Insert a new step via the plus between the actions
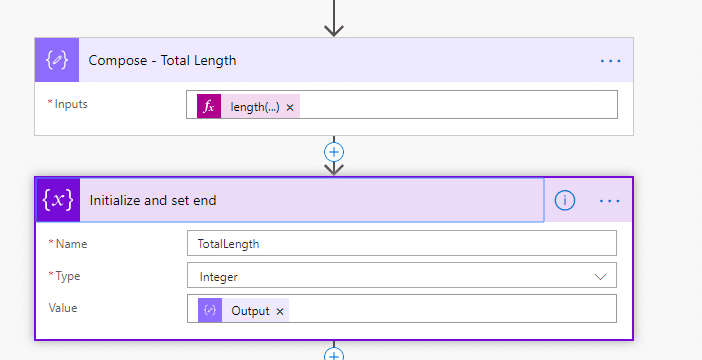 (334, 152)
